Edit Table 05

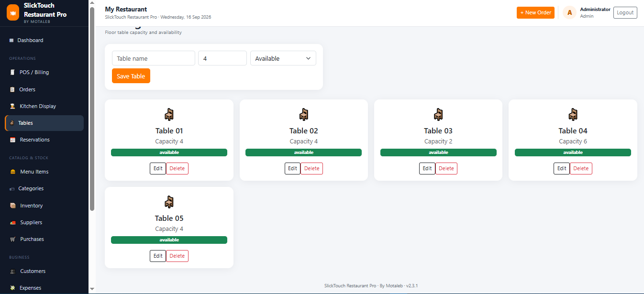158,256
